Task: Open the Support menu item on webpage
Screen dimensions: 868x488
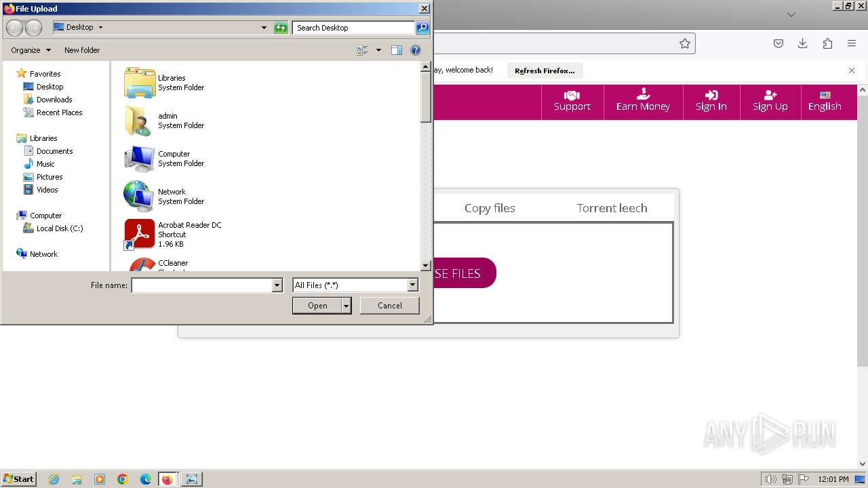Action: point(572,101)
